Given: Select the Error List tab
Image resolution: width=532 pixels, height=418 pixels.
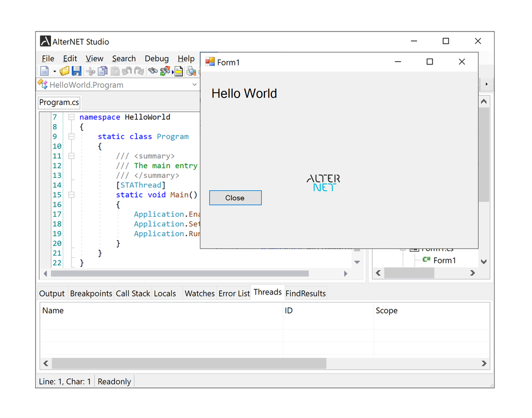Looking at the screenshot, I should click(234, 293).
